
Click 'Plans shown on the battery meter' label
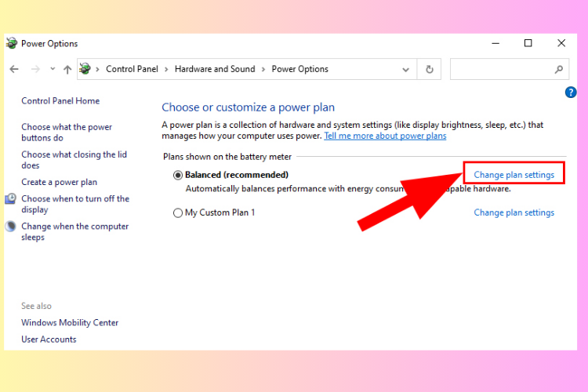227,157
